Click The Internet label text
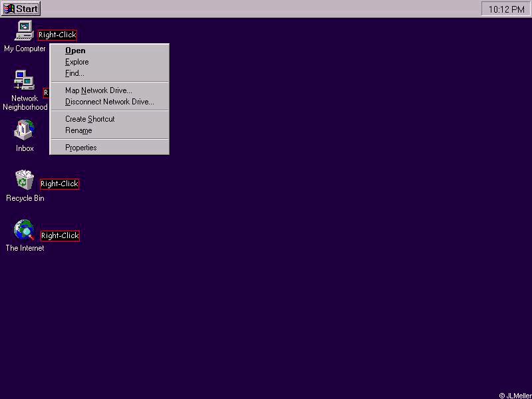Viewport: 532px width, 399px height. (x=25, y=248)
